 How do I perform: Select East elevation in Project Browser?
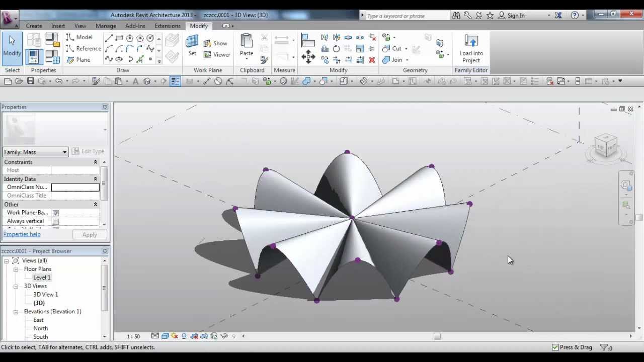click(38, 320)
